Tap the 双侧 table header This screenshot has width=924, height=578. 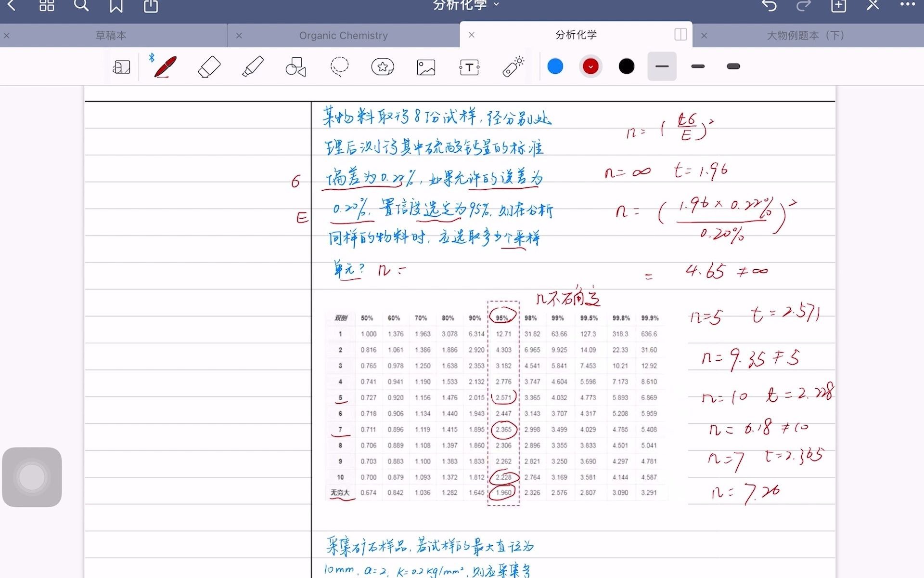[x=340, y=318]
